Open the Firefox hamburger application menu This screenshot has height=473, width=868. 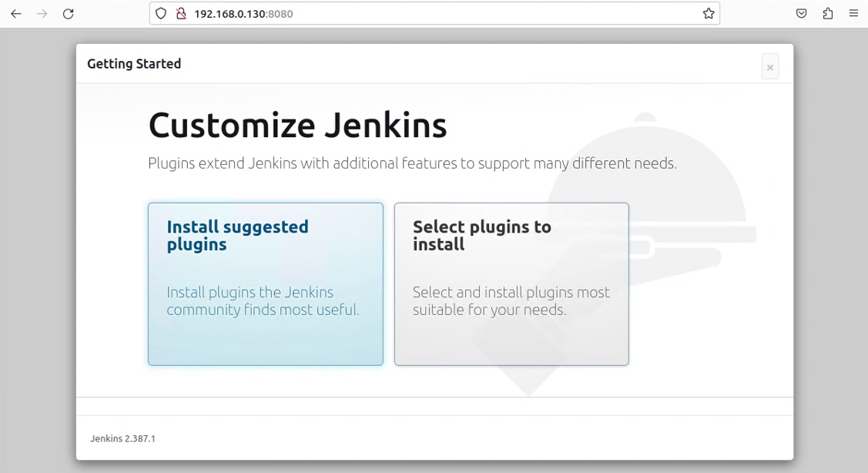pyautogui.click(x=853, y=14)
